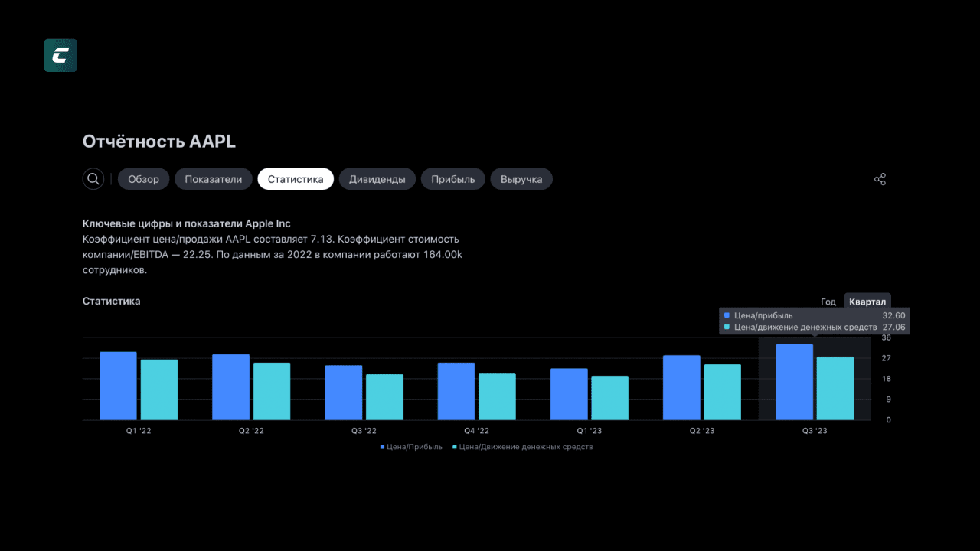Click the Q4 '22 axis label
Image resolution: width=980 pixels, height=551 pixels.
pos(476,431)
